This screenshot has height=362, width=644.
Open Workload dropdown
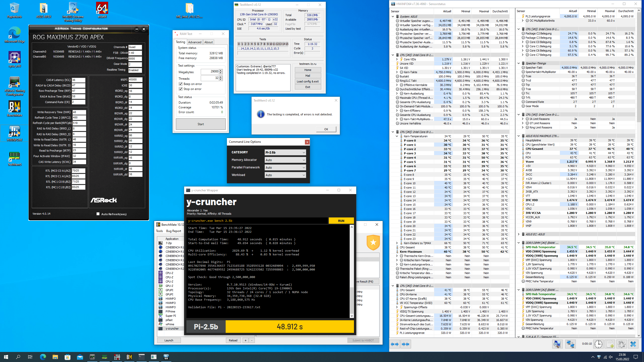click(285, 175)
